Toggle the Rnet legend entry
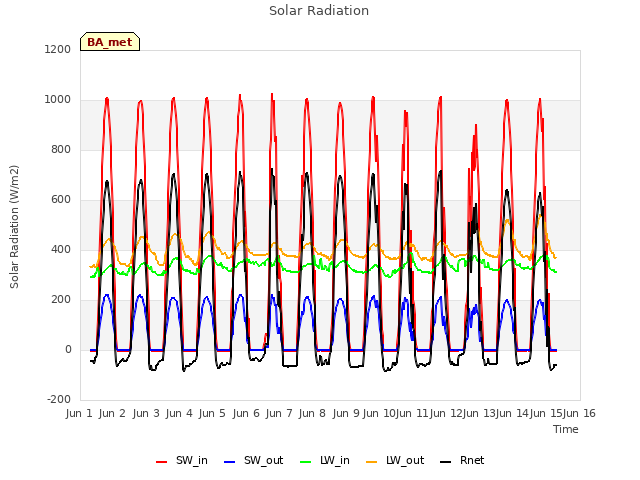 coord(462,460)
